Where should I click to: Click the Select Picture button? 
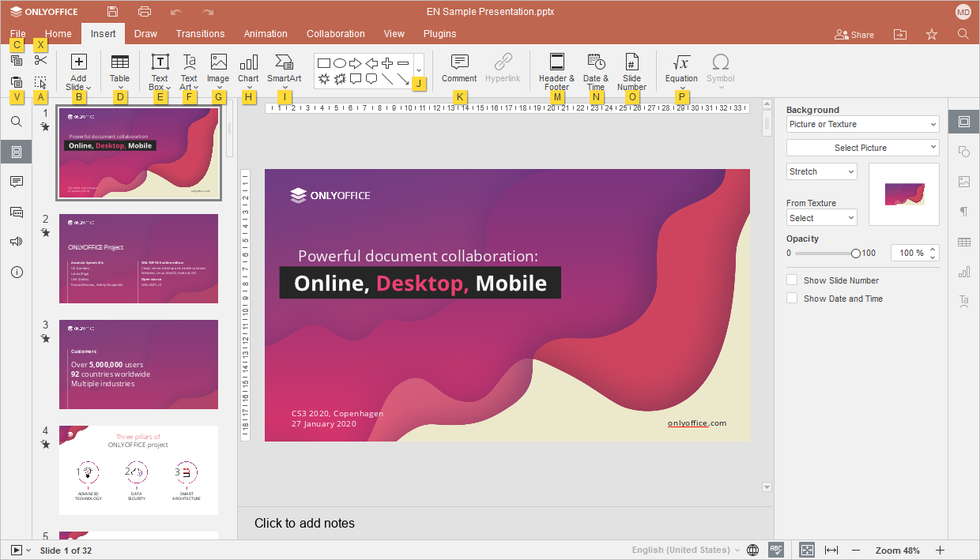862,148
